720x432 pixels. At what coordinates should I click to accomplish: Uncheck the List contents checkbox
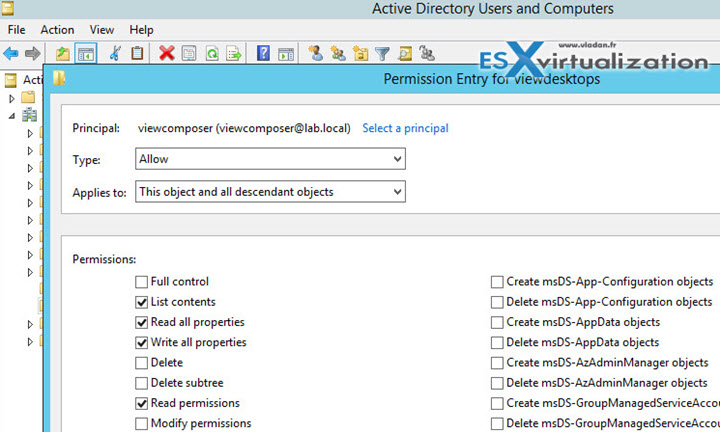click(141, 302)
